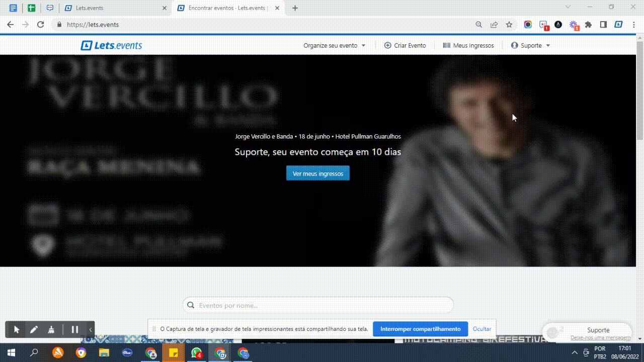Viewport: 644px width, 362px height.
Task: Open the Meus Ingressos menu item
Action: coord(468,45)
